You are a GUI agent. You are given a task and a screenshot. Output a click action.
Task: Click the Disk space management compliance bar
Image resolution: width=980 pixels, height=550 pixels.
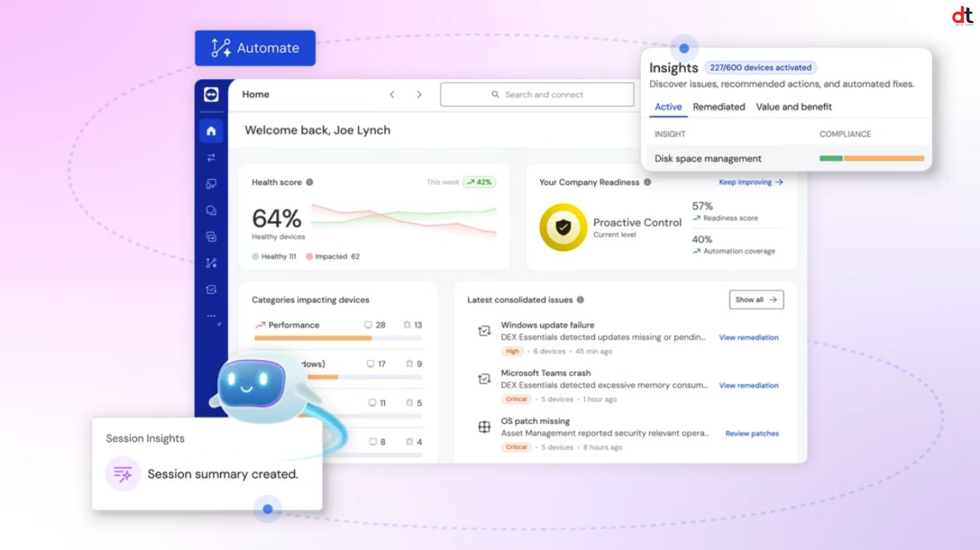click(x=872, y=158)
